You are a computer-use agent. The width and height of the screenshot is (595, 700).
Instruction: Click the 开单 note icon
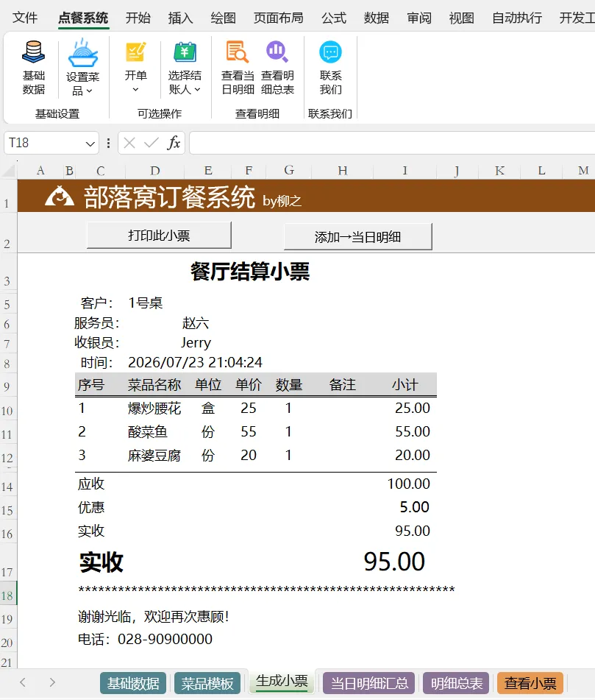point(135,52)
